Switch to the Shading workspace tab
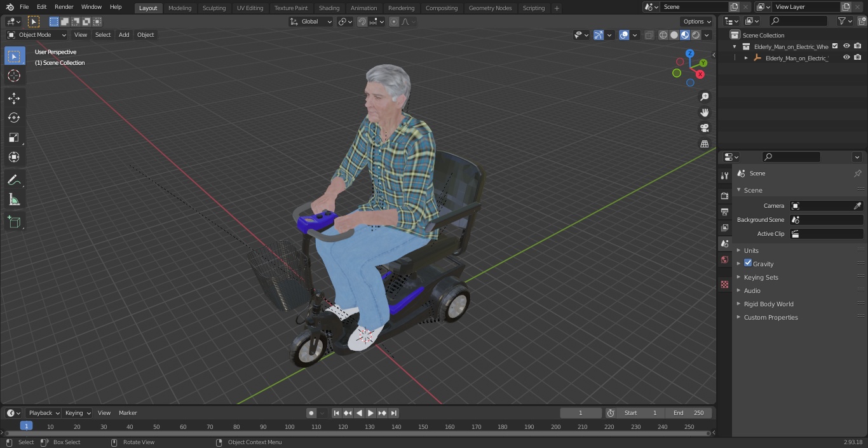 pos(329,8)
